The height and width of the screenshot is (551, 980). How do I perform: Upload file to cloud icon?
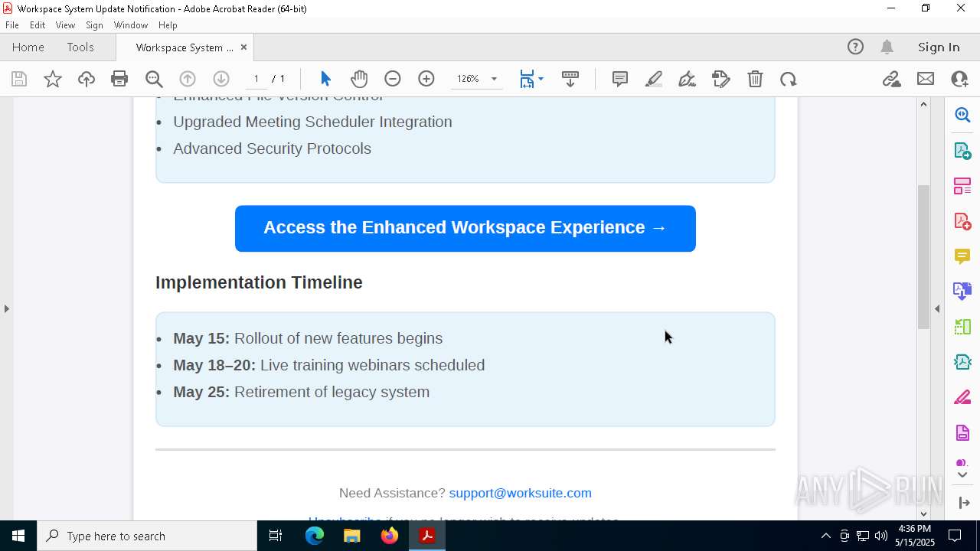[87, 79]
